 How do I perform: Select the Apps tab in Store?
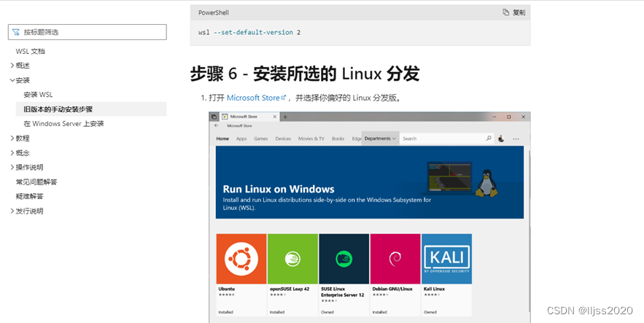[241, 139]
